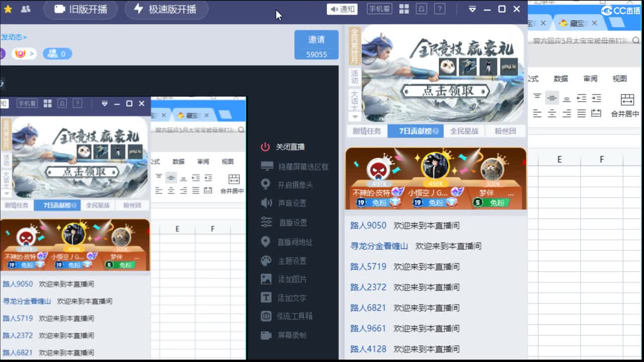Open 直播间地址 room address option
This screenshot has width=644, height=362.
click(287, 242)
